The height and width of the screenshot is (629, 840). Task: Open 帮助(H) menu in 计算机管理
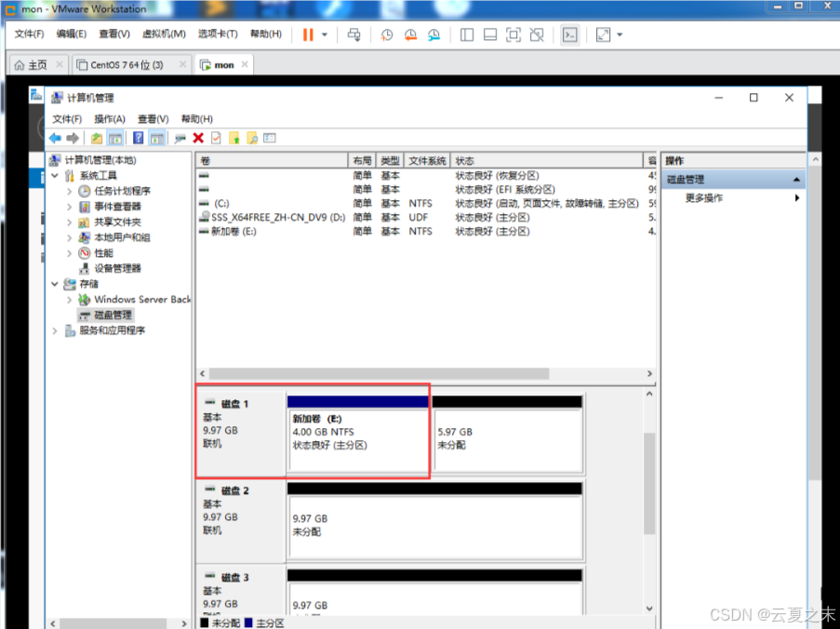click(x=196, y=119)
